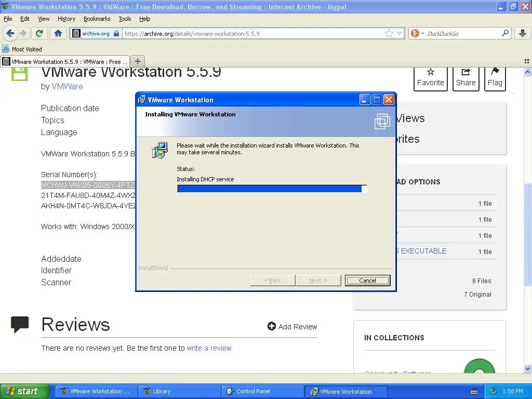Switch to the Control Panel taskbar item
The width and height of the screenshot is (532, 399).
click(x=262, y=391)
